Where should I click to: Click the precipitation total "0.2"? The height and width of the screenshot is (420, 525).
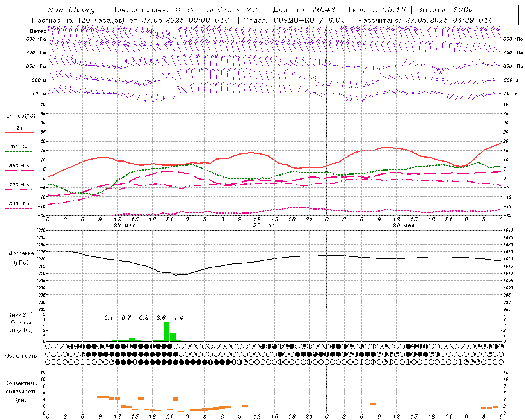144,317
